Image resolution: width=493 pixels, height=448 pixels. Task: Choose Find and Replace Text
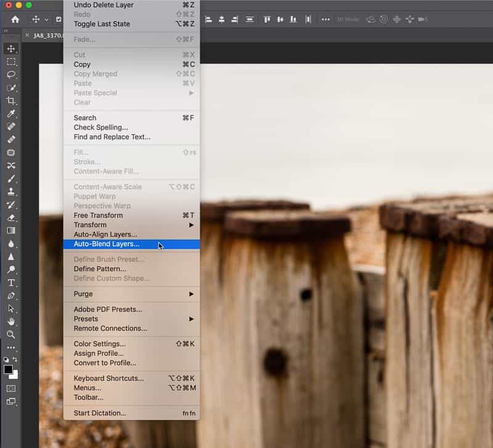coord(131,137)
